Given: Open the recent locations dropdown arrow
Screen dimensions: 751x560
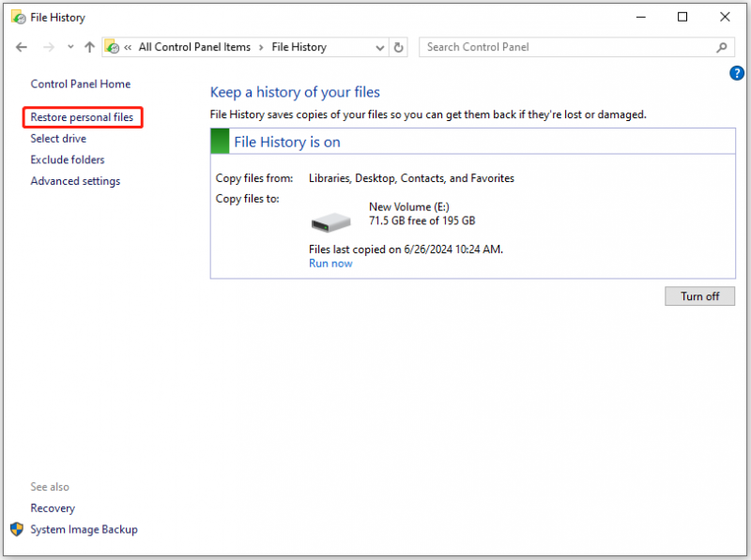Looking at the screenshot, I should click(70, 47).
